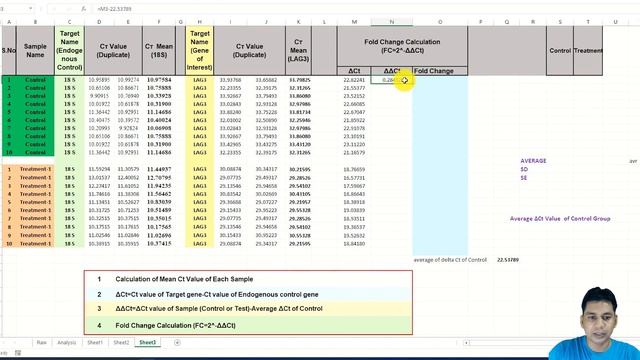Switch to the Analysis sheet tab
Image resolution: width=640 pixels, height=360 pixels.
point(67,342)
